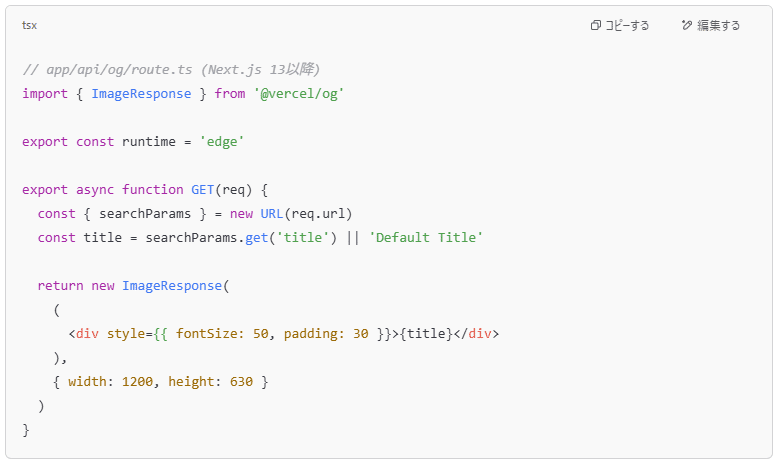Click the コピーする button label
The image size is (775, 462).
click(x=627, y=25)
